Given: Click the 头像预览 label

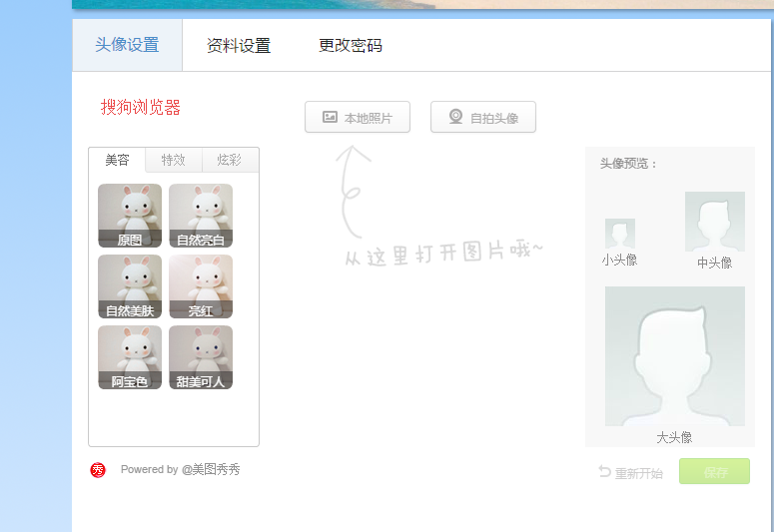Looking at the screenshot, I should tap(628, 164).
